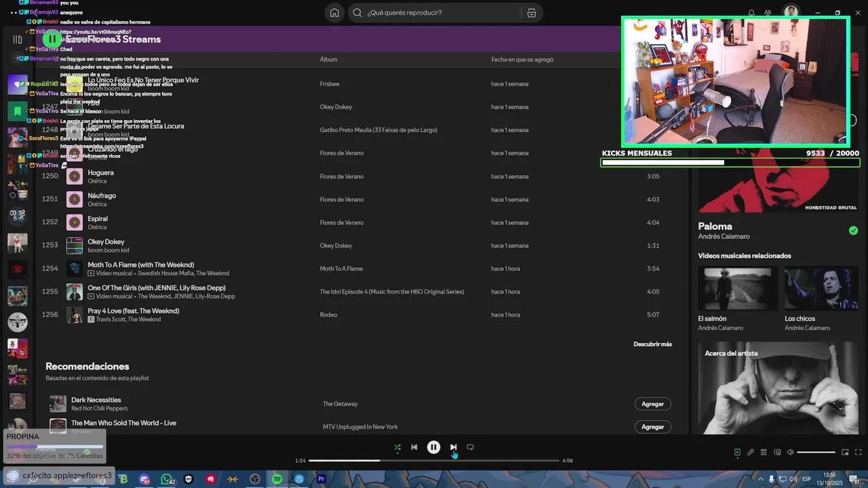This screenshot has width=868, height=488.
Task: Open the user profile avatar
Action: [x=791, y=12]
